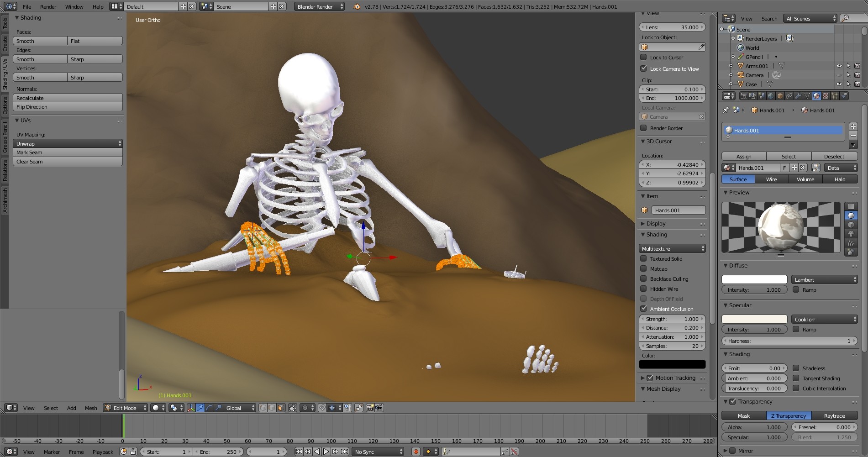Switch to the Wire material type tab
The height and width of the screenshot is (457, 868).
(771, 179)
